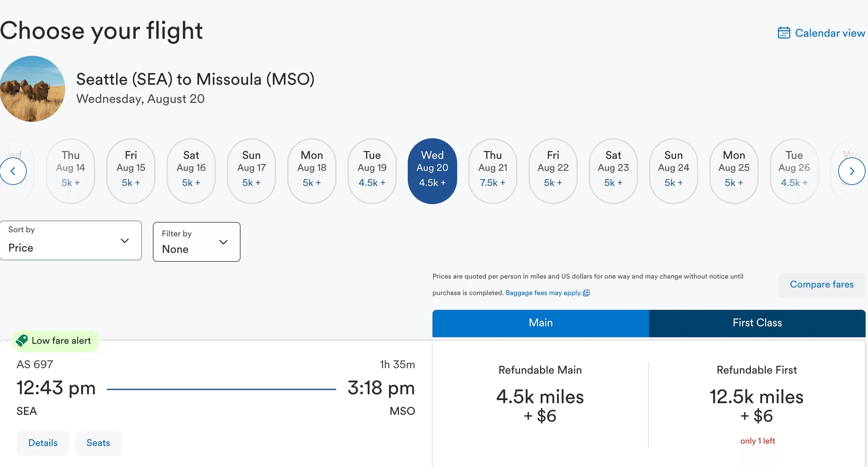Open the Filter by None dropdown
The height and width of the screenshot is (467, 868).
pyautogui.click(x=196, y=242)
